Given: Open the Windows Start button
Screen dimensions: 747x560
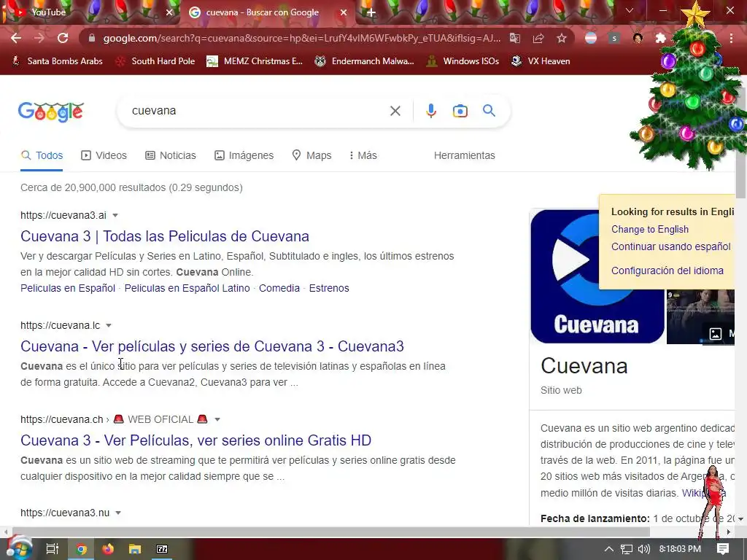Looking at the screenshot, I should point(19,548).
